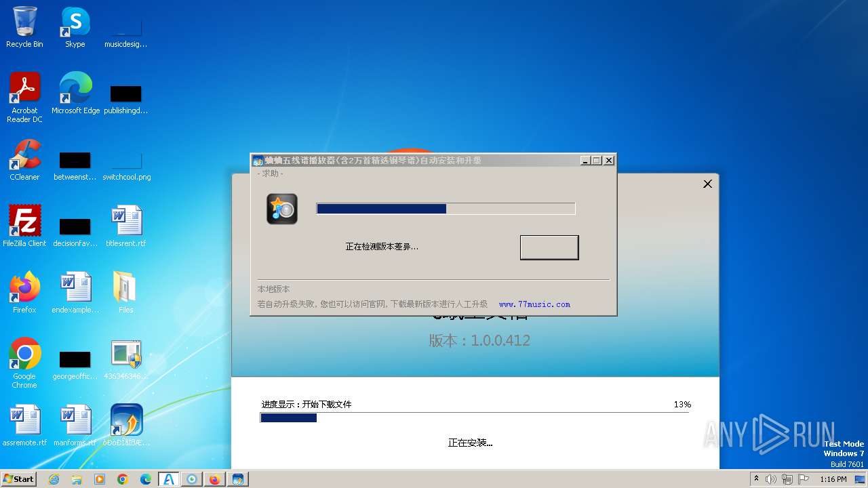Open Internet Explorer from the taskbar
868x488 pixels.
(x=54, y=479)
